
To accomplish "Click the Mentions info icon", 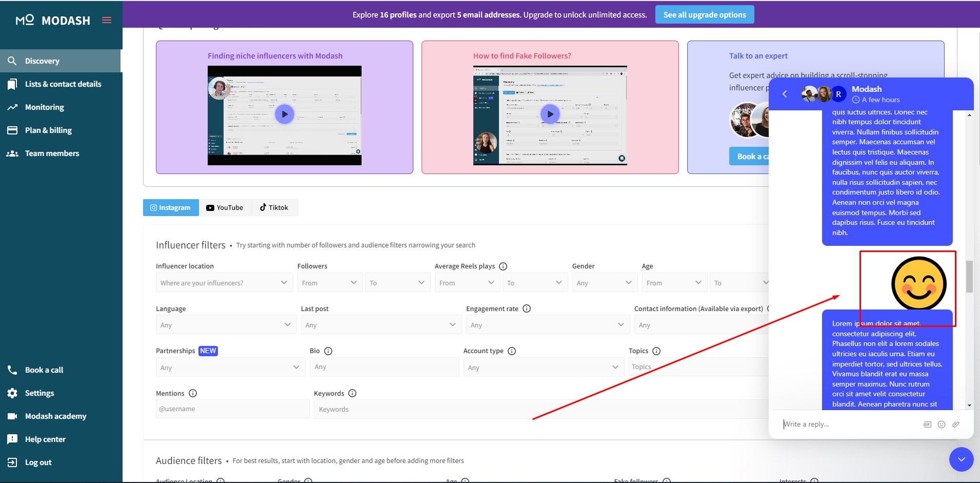I will (193, 393).
